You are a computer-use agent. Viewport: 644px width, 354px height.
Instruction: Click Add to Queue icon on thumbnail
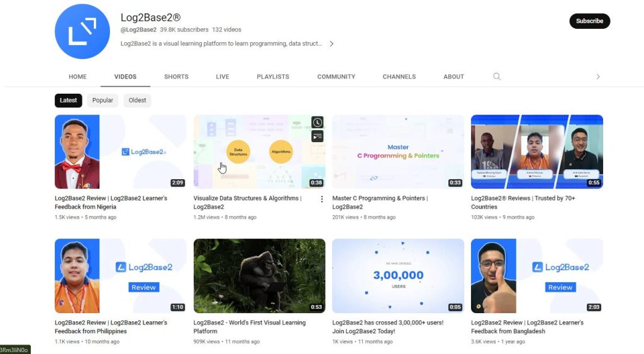click(318, 136)
